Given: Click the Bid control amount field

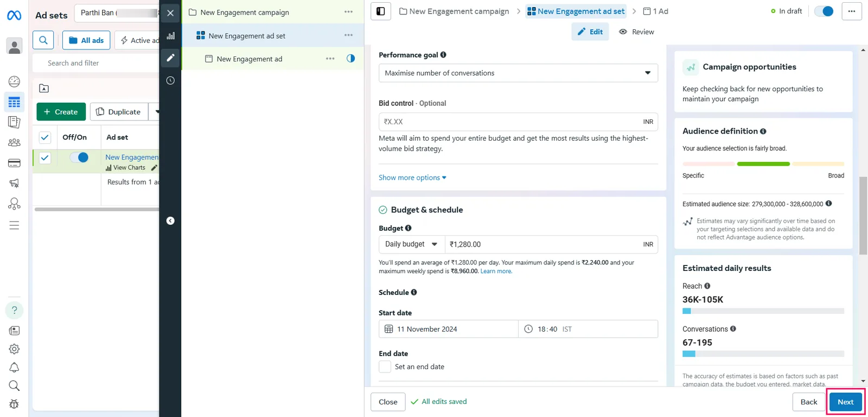Looking at the screenshot, I should pos(518,122).
